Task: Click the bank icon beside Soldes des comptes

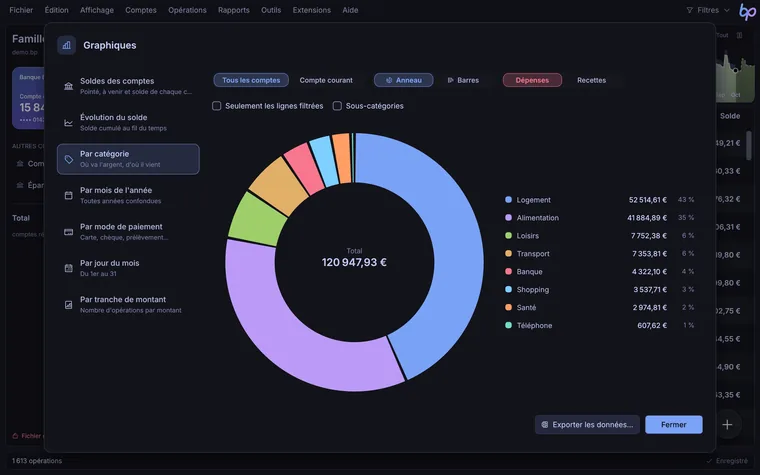Action: coord(68,86)
